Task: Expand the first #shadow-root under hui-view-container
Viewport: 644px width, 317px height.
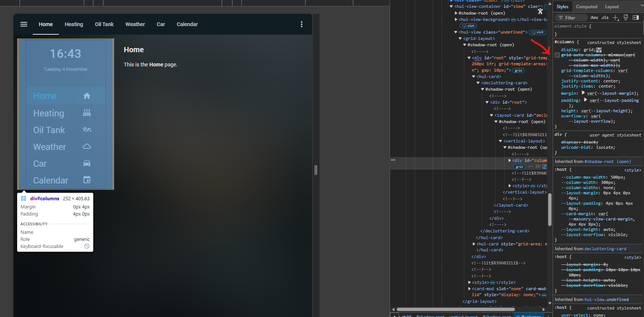Action: click(456, 13)
